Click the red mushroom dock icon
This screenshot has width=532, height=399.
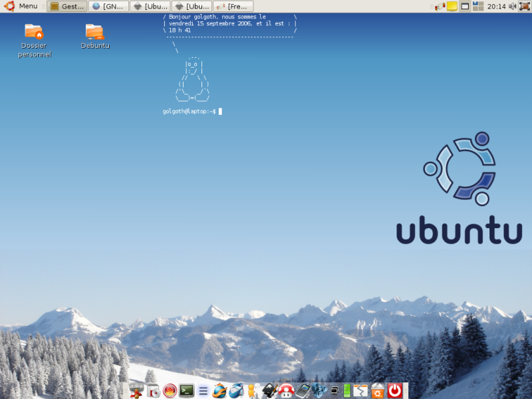[286, 391]
